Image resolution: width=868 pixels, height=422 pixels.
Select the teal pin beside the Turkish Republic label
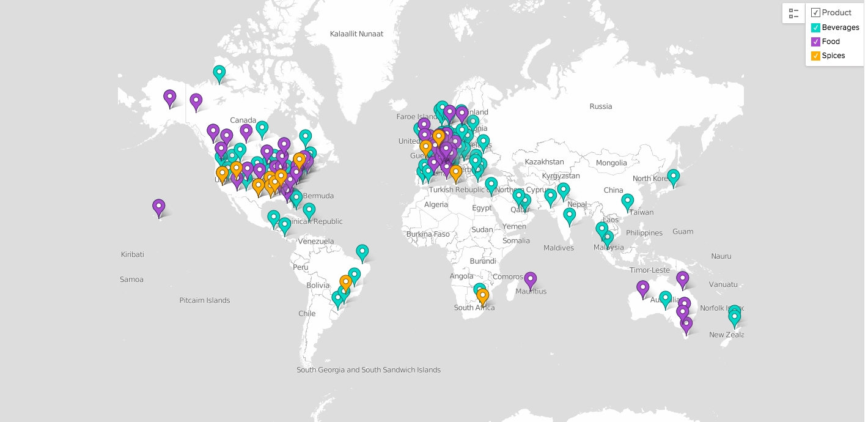pyautogui.click(x=491, y=185)
